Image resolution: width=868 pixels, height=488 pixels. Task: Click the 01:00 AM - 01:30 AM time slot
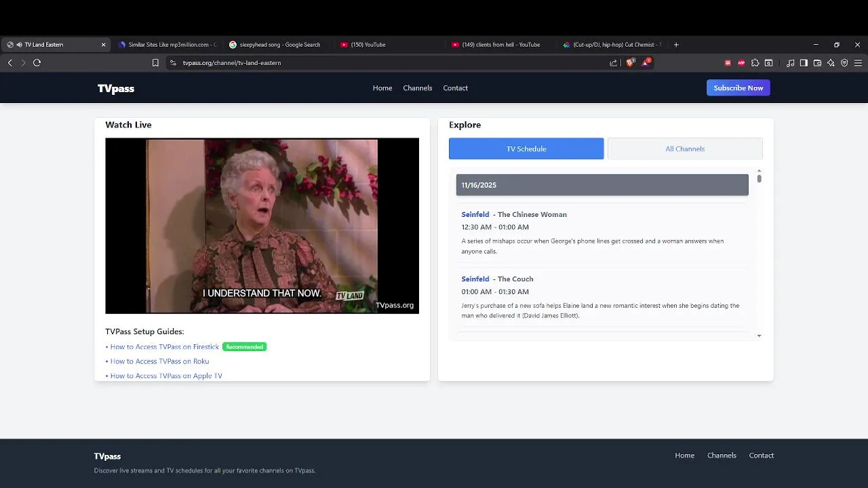click(495, 291)
